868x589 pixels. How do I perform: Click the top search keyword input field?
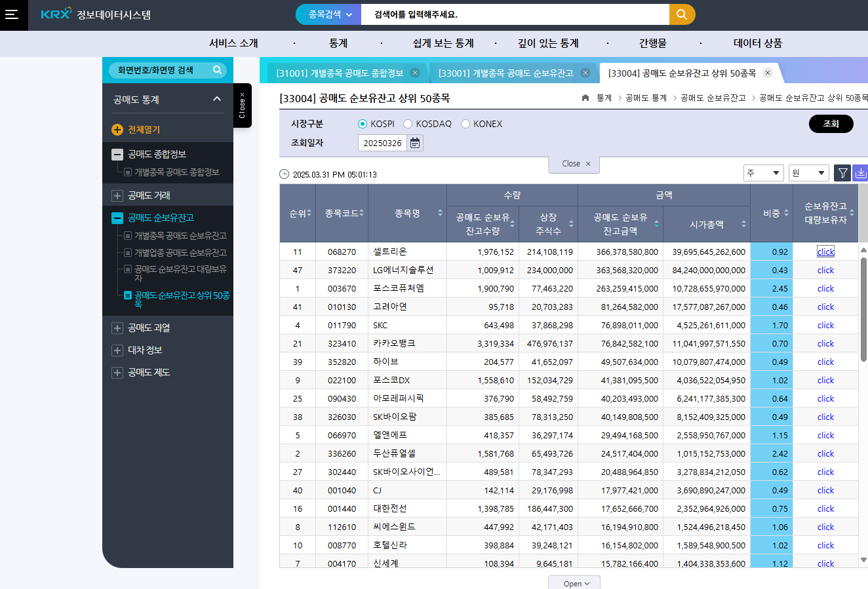[x=515, y=14]
